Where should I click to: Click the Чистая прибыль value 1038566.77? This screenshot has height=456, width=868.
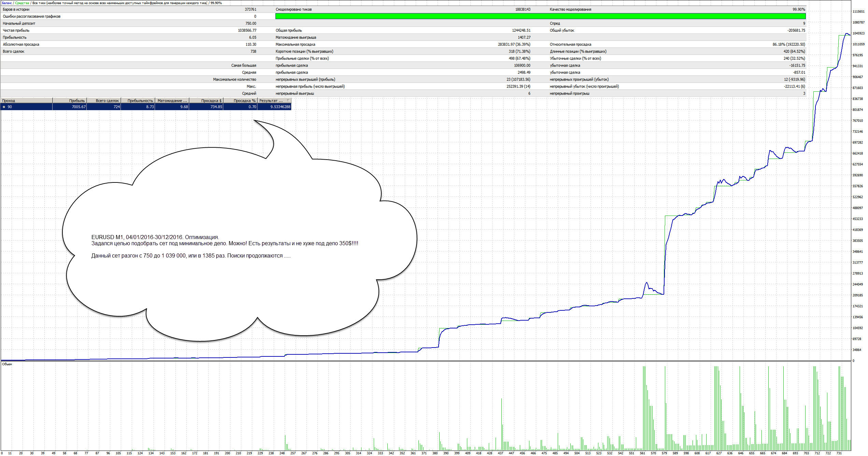pyautogui.click(x=247, y=30)
